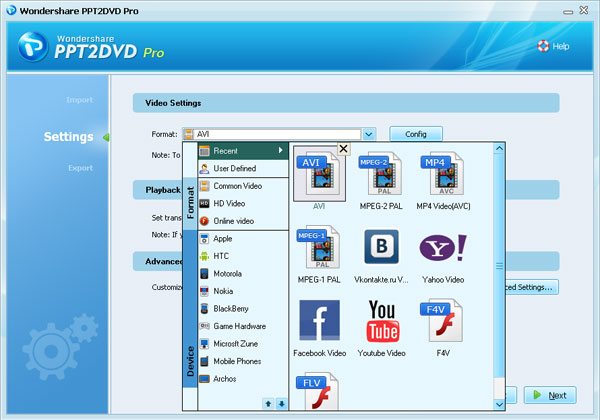600x420 pixels.
Task: Select the Nokia device category
Action: [x=243, y=291]
